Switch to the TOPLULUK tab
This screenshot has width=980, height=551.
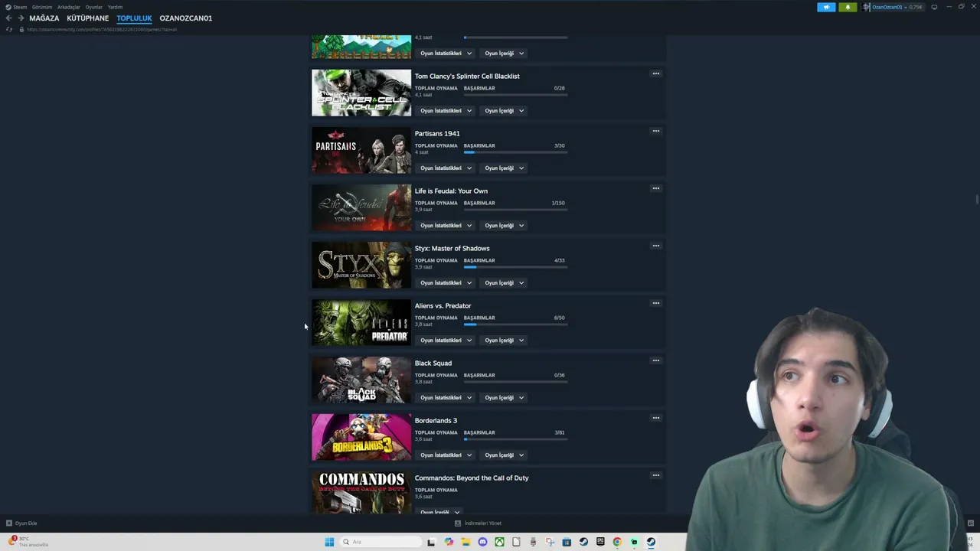click(x=135, y=18)
